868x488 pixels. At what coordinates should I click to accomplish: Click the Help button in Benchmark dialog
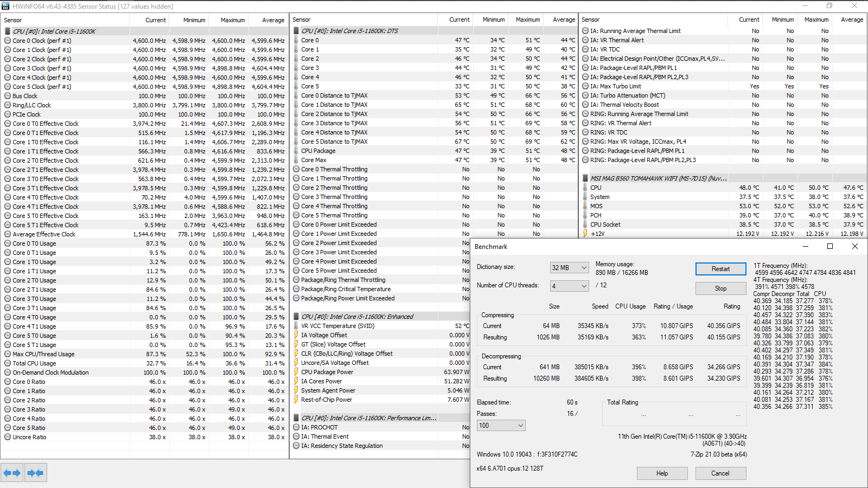[662, 473]
